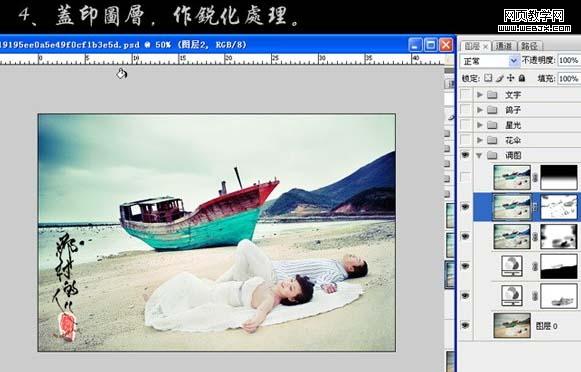Click the highlighted layer's mask thumbnail
Viewport: 581px width, 372px height.
click(x=559, y=207)
